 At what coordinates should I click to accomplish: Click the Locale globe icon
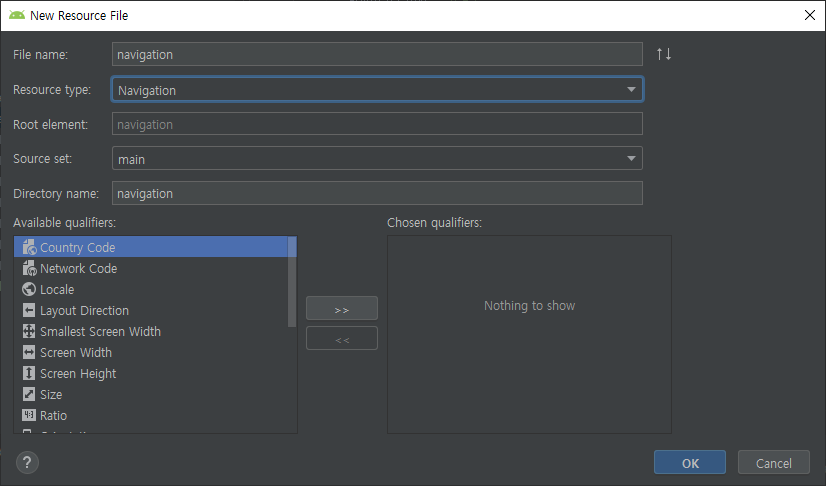click(29, 289)
